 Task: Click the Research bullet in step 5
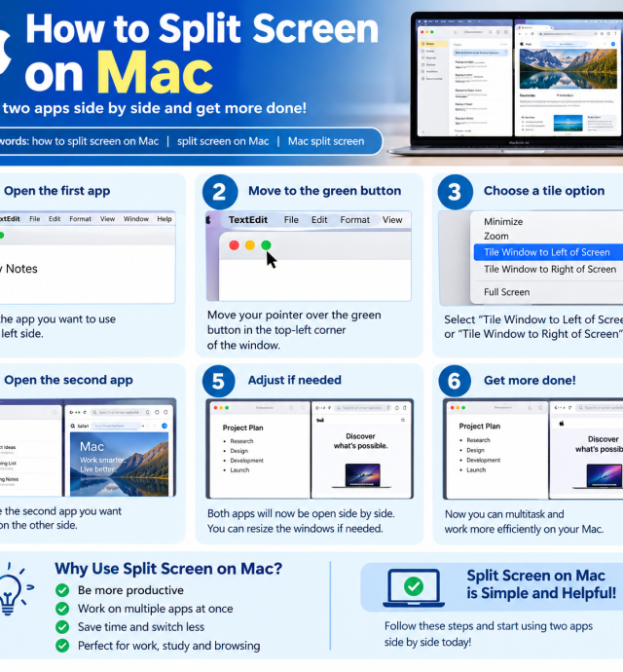241,441
